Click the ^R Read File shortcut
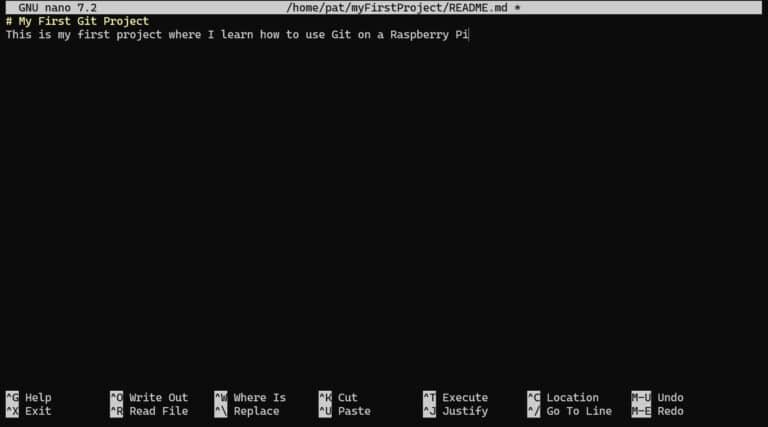 (x=149, y=411)
